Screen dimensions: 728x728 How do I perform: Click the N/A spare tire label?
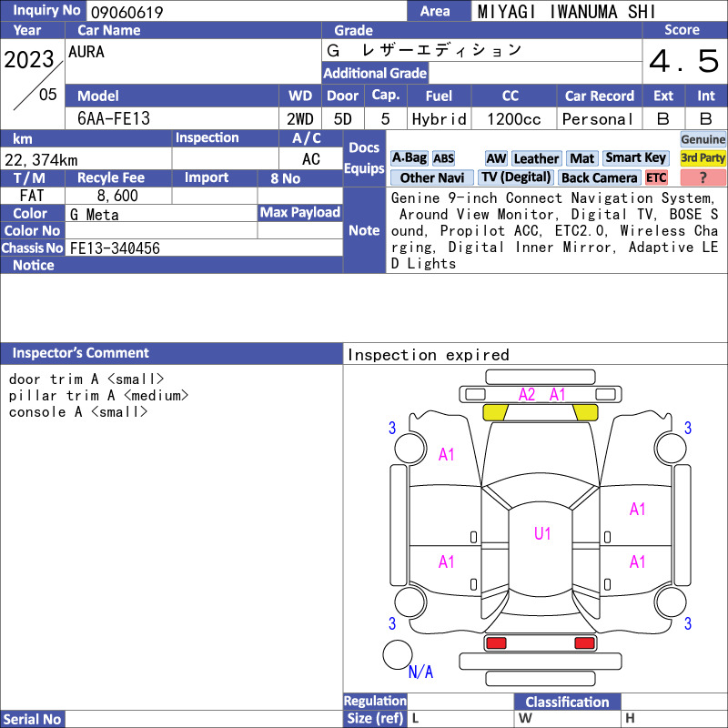(420, 672)
